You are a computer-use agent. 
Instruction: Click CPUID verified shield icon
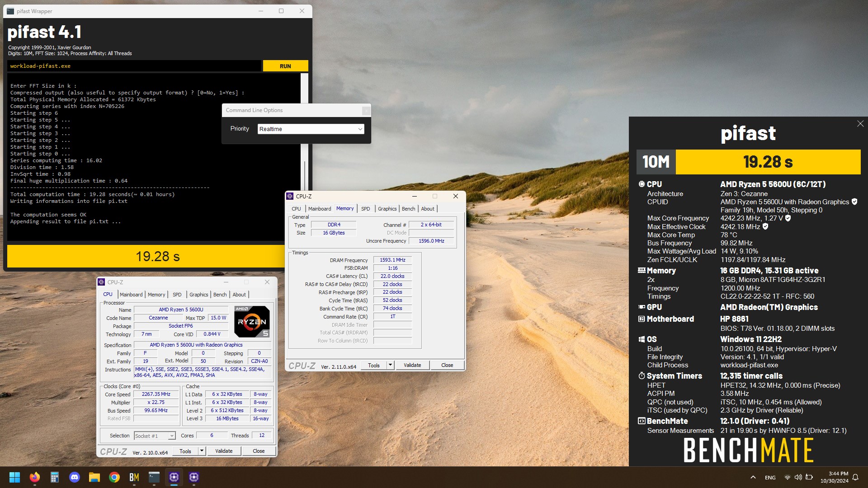[x=854, y=202]
